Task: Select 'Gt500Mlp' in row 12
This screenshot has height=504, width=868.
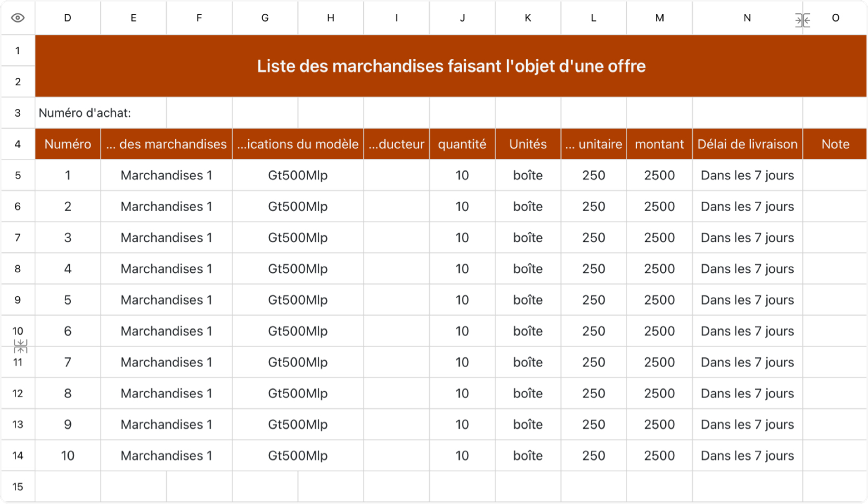Action: coord(298,393)
